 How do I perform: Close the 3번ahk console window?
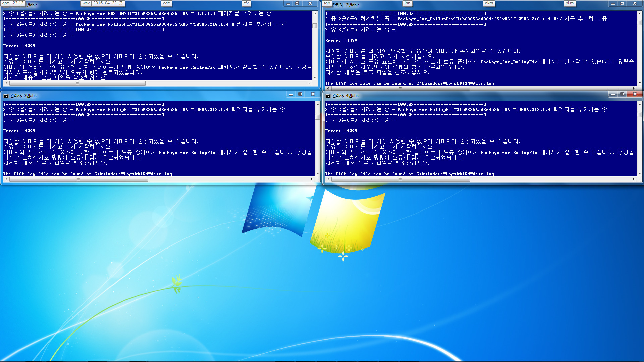coord(313,94)
